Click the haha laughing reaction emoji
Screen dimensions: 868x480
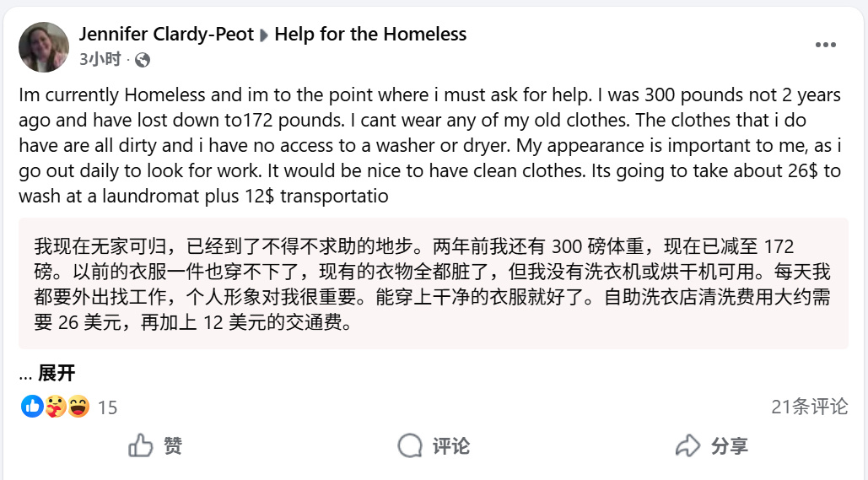click(x=78, y=407)
